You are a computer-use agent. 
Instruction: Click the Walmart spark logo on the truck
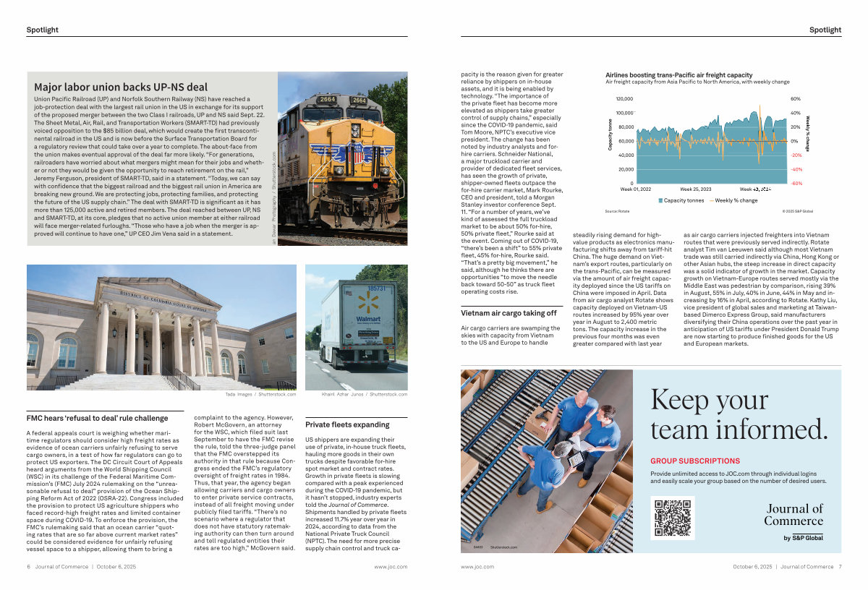point(368,304)
